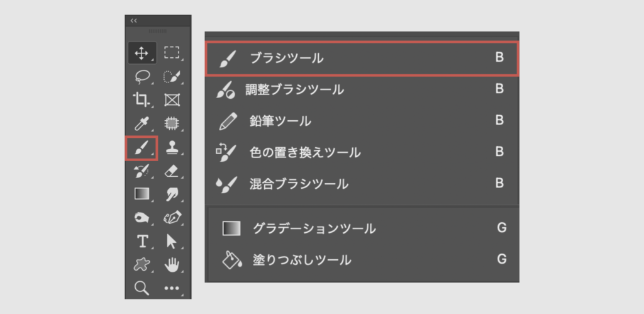Open the three-dot Edit Toolbar menu

(172, 288)
